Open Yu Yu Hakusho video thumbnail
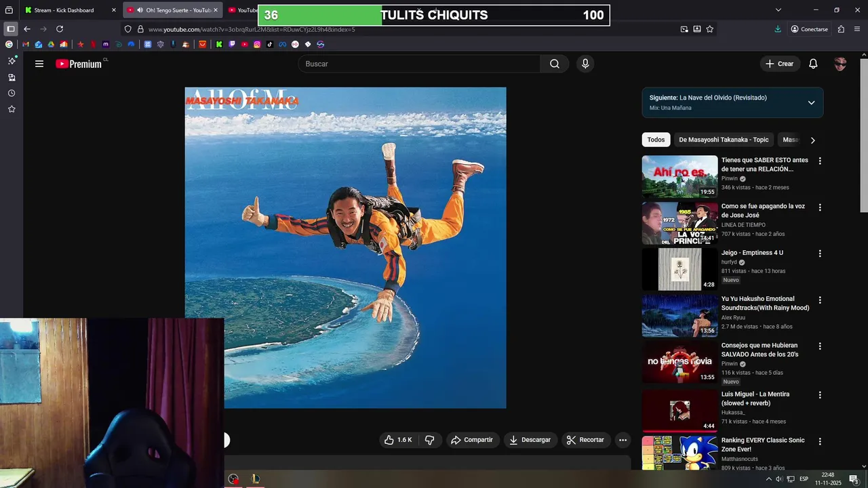 pyautogui.click(x=679, y=316)
